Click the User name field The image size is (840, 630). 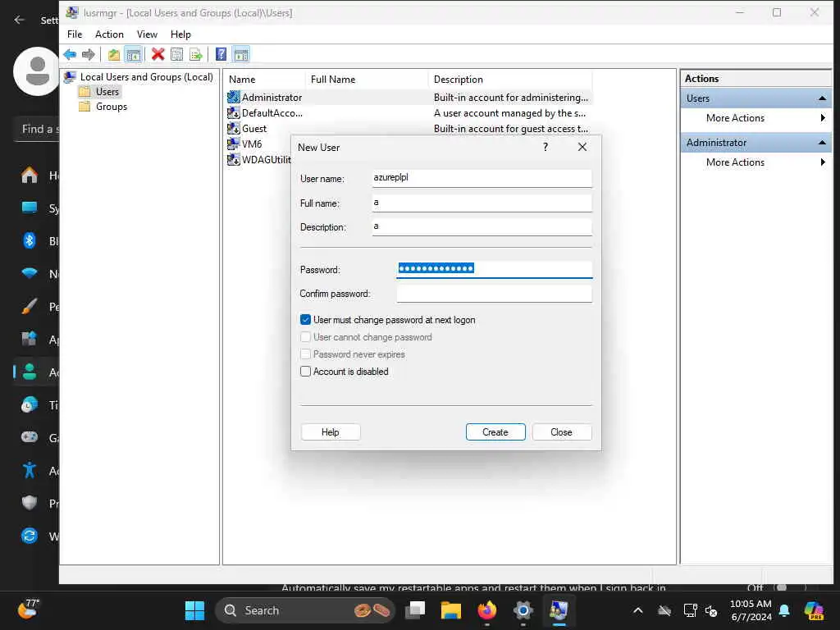coord(482,178)
